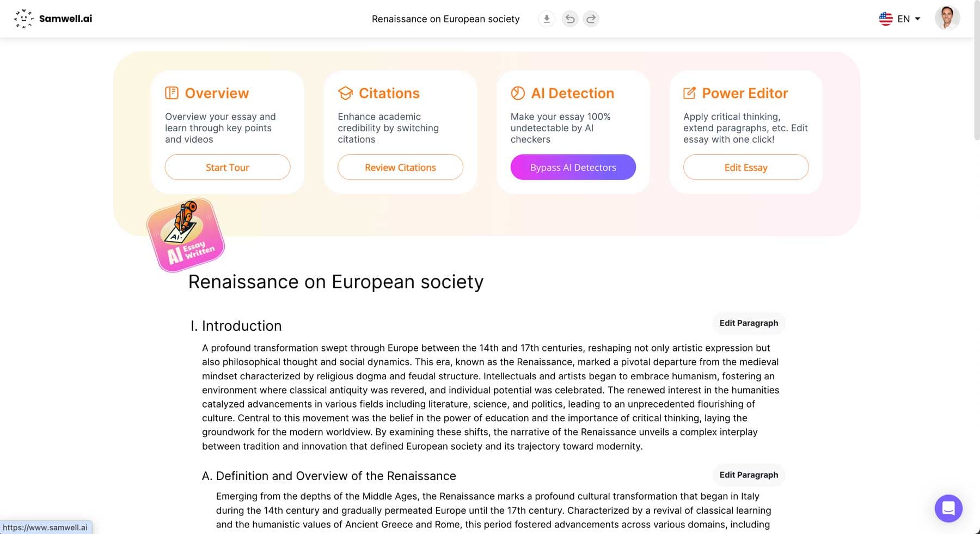Click the Overview book icon
980x534 pixels.
click(x=171, y=93)
